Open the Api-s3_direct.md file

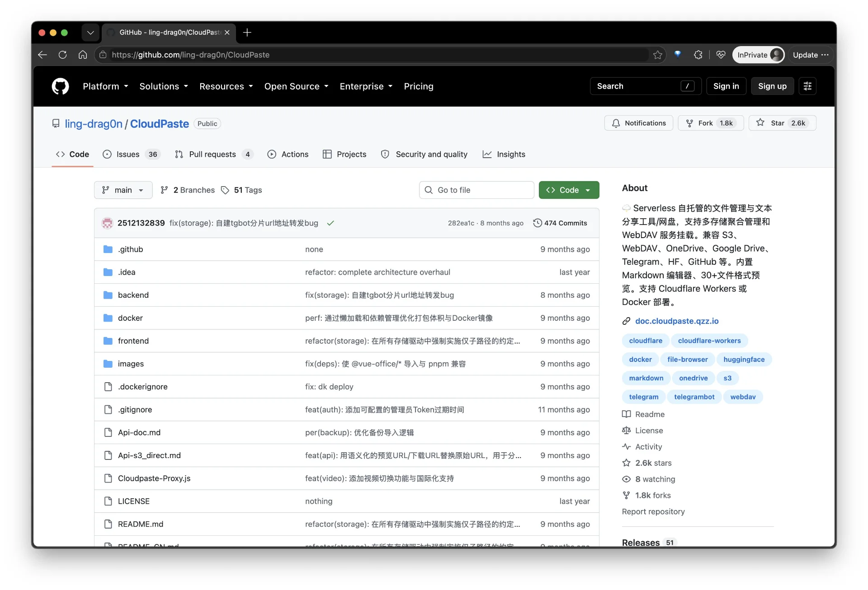pyautogui.click(x=149, y=455)
